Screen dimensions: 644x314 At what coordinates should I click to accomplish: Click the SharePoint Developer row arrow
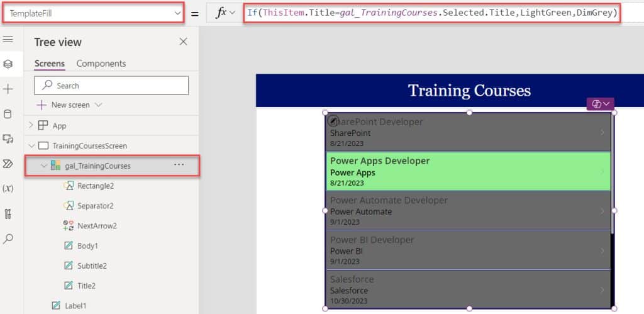[602, 132]
